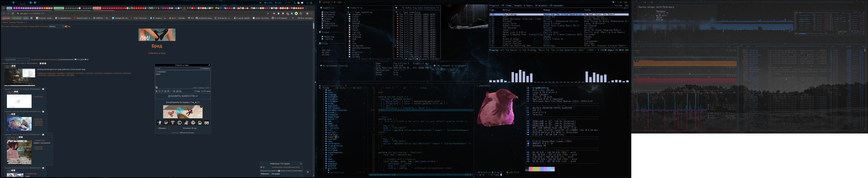Click the underline formatting button in reply form
The image size is (868, 178).
(x=165, y=91)
